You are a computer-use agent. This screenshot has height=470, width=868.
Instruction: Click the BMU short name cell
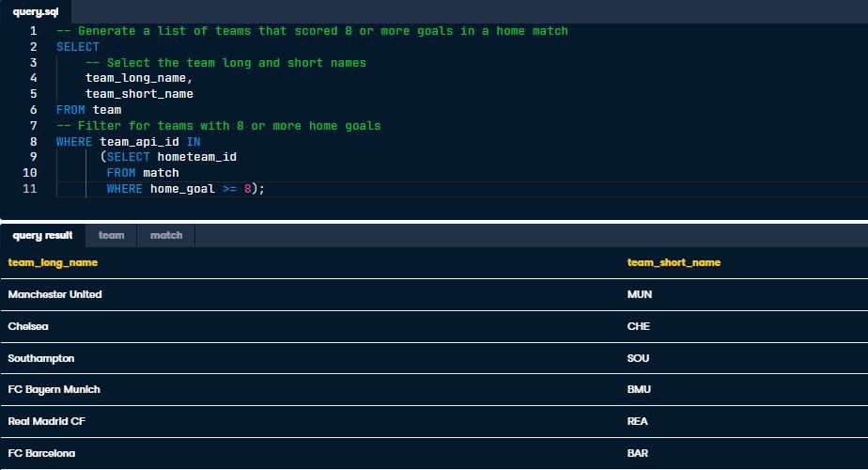pyautogui.click(x=639, y=390)
